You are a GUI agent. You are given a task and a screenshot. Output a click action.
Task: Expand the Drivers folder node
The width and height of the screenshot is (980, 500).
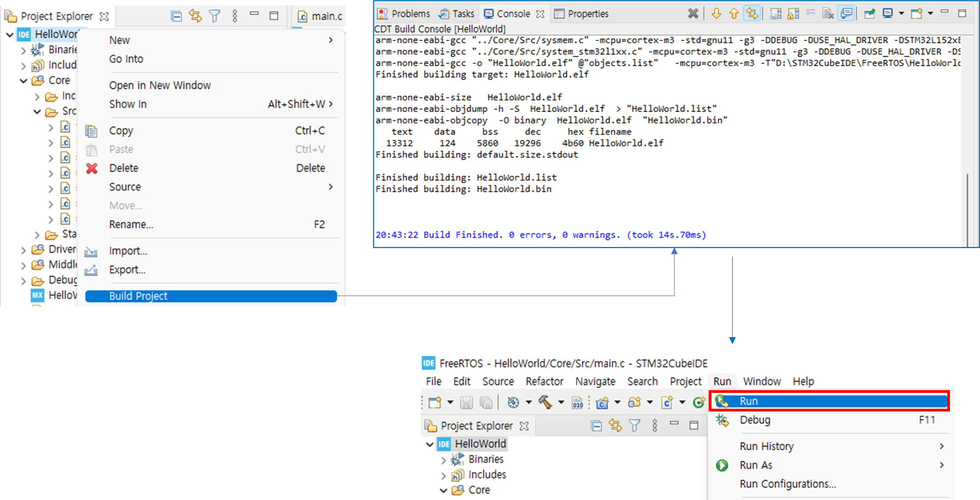[x=23, y=250]
